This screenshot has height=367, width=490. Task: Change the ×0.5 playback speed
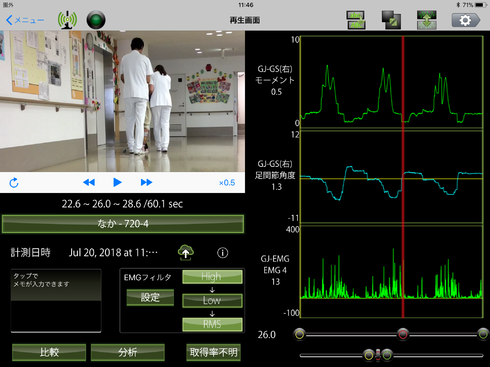[x=227, y=183]
